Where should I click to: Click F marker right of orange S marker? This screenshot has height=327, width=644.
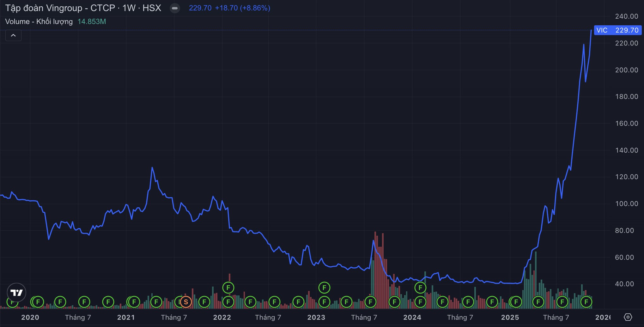click(x=204, y=302)
